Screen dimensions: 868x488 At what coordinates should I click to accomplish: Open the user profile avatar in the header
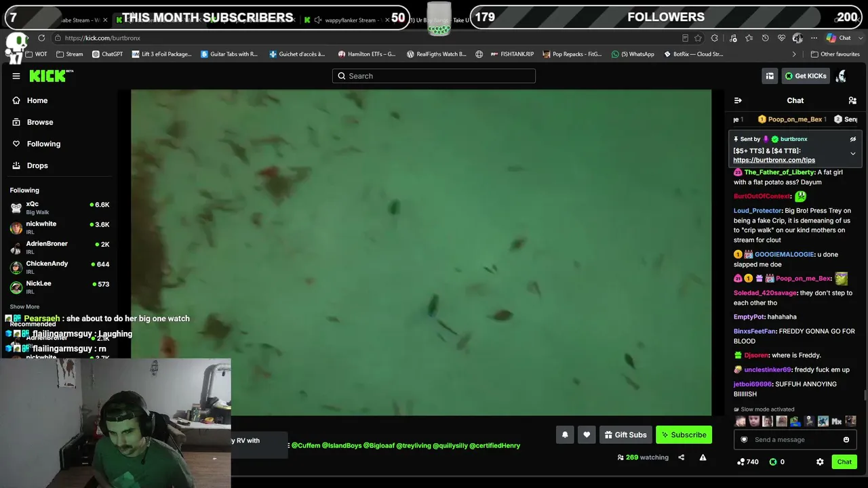click(x=841, y=76)
